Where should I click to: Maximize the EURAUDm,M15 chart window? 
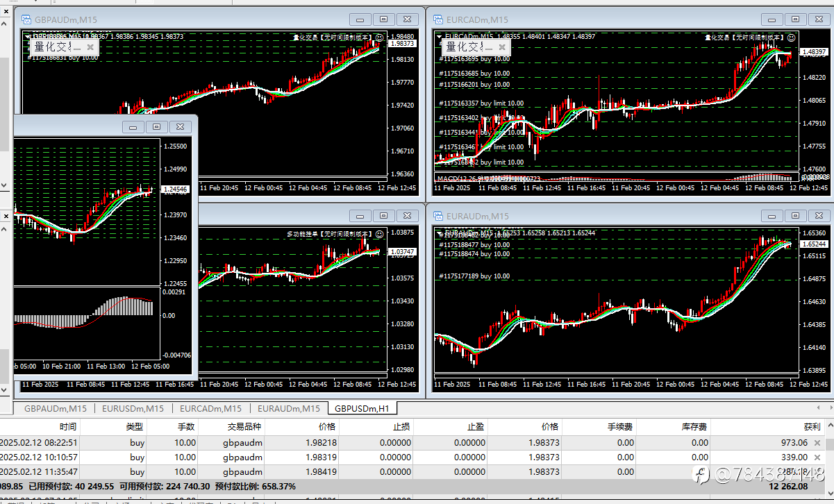[x=796, y=216]
